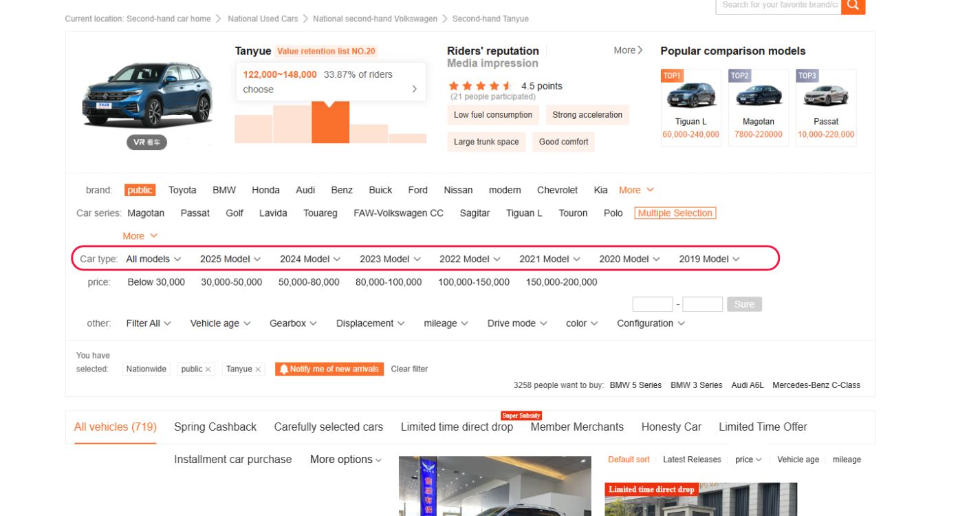Click BMW 5 Series suggestion link

click(x=635, y=385)
